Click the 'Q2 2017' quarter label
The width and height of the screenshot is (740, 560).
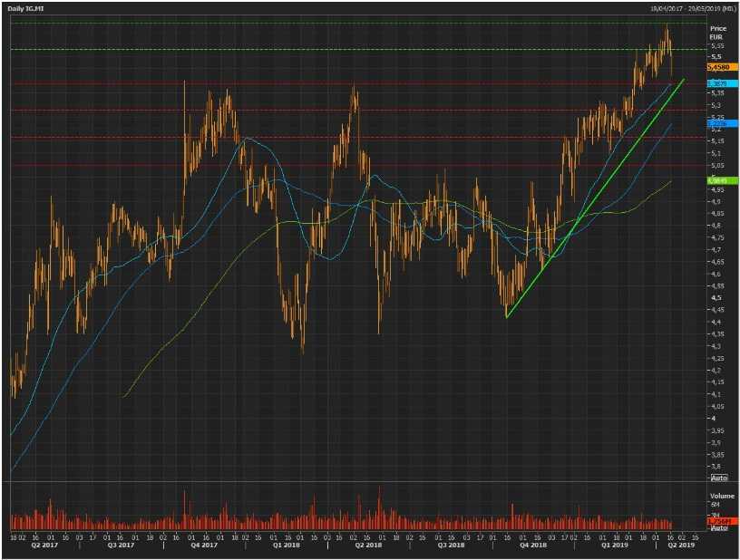coord(44,546)
